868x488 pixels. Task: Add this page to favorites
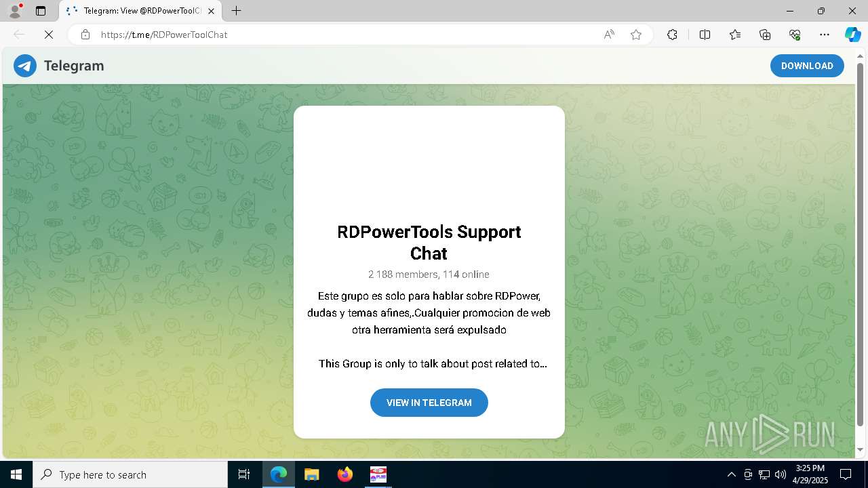click(x=636, y=35)
